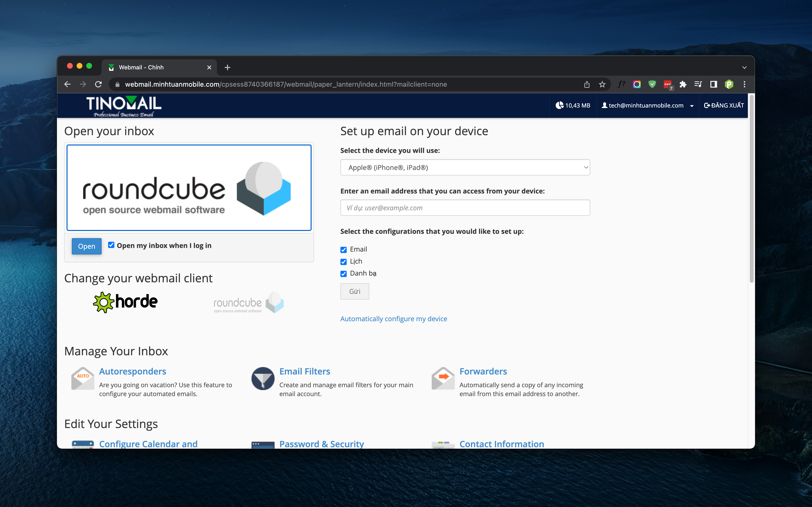Click the Forwarders arrow envelope icon
The height and width of the screenshot is (507, 812).
pos(443,379)
